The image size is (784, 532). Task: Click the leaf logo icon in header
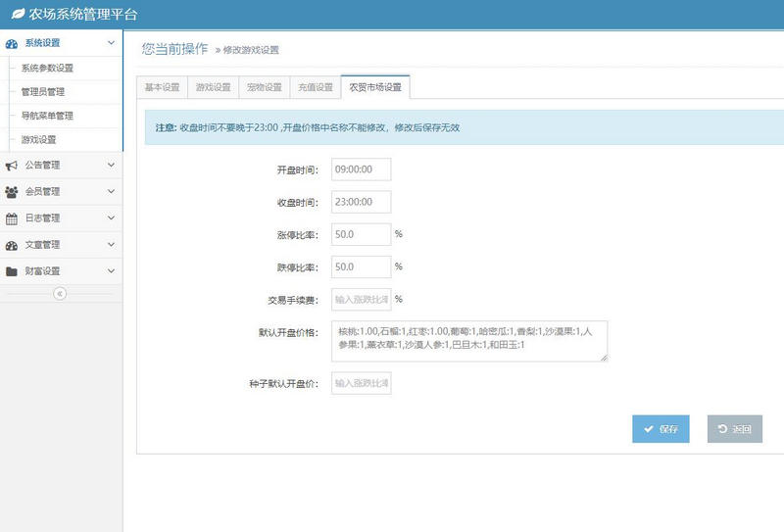tap(18, 14)
